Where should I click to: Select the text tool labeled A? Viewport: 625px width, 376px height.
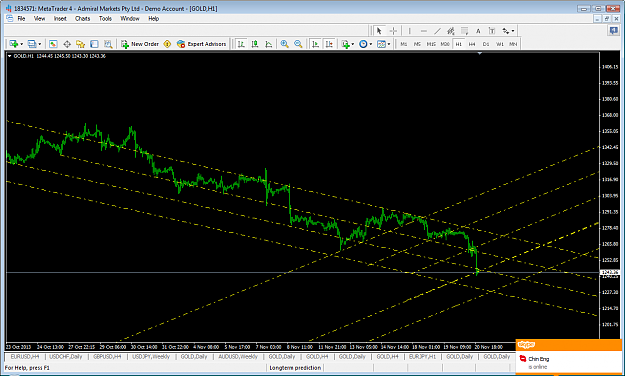click(x=478, y=31)
